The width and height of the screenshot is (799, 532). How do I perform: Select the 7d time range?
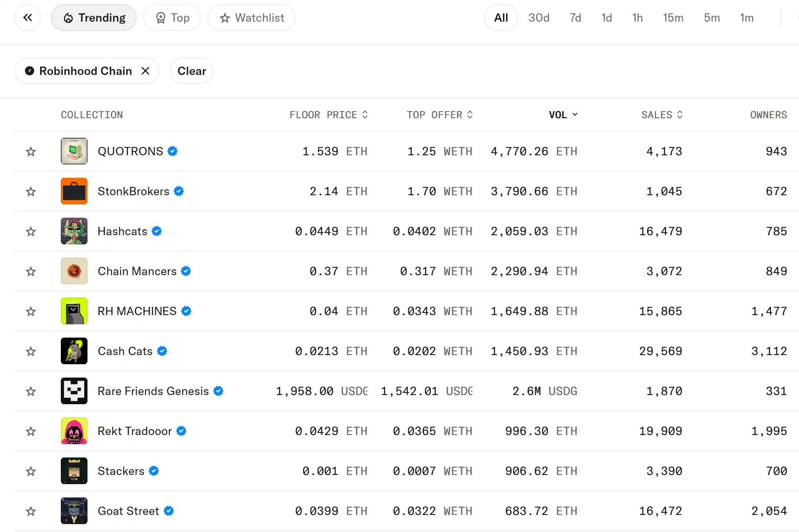575,17
